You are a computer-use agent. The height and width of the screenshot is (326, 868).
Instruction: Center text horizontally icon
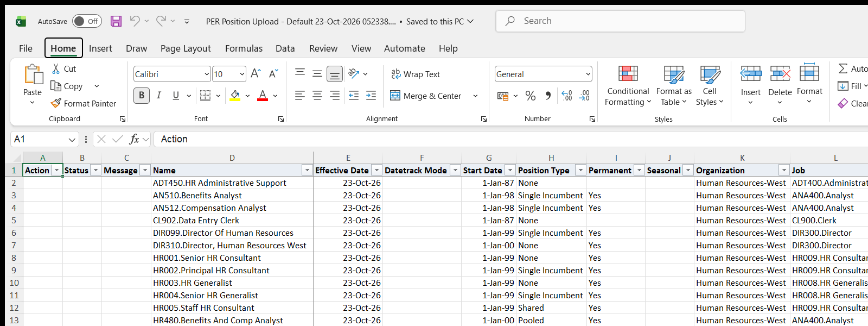(317, 96)
